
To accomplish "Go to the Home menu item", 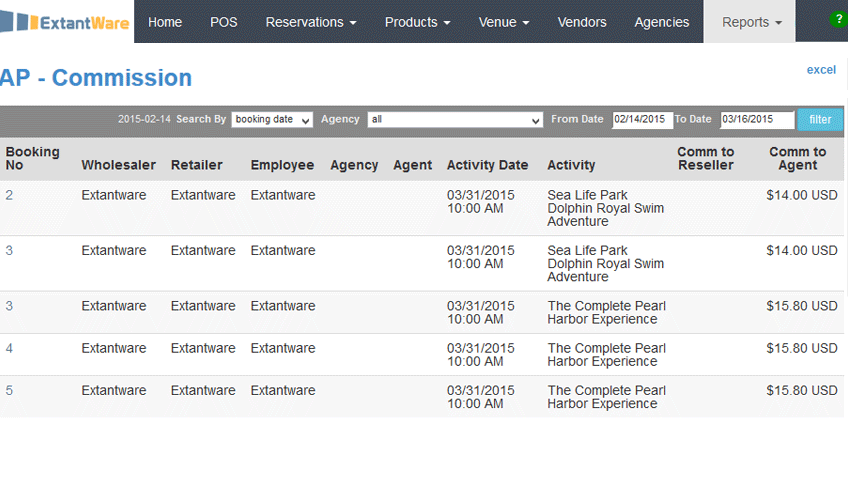I will (x=165, y=22).
